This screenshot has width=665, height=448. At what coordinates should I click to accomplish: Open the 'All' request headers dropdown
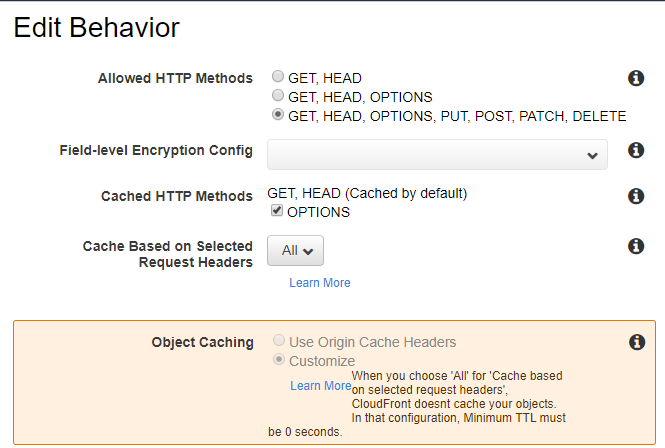coord(296,251)
